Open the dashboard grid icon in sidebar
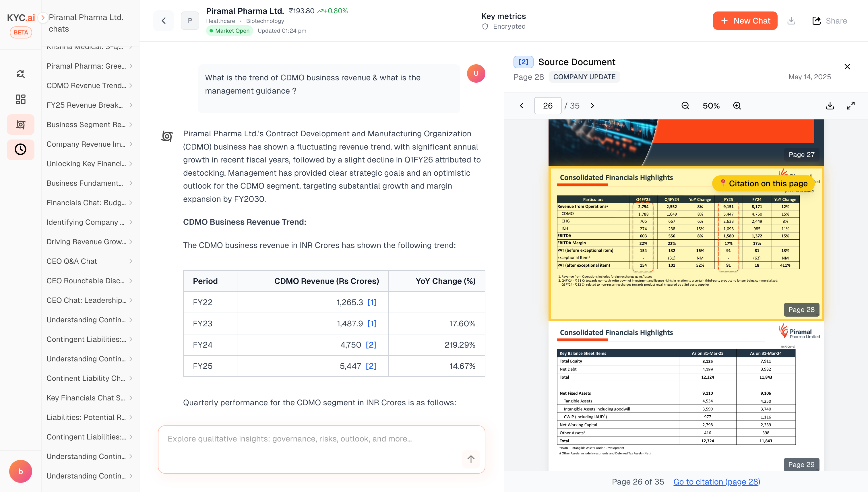Screen dimensions: 868x492 [x=21, y=99]
